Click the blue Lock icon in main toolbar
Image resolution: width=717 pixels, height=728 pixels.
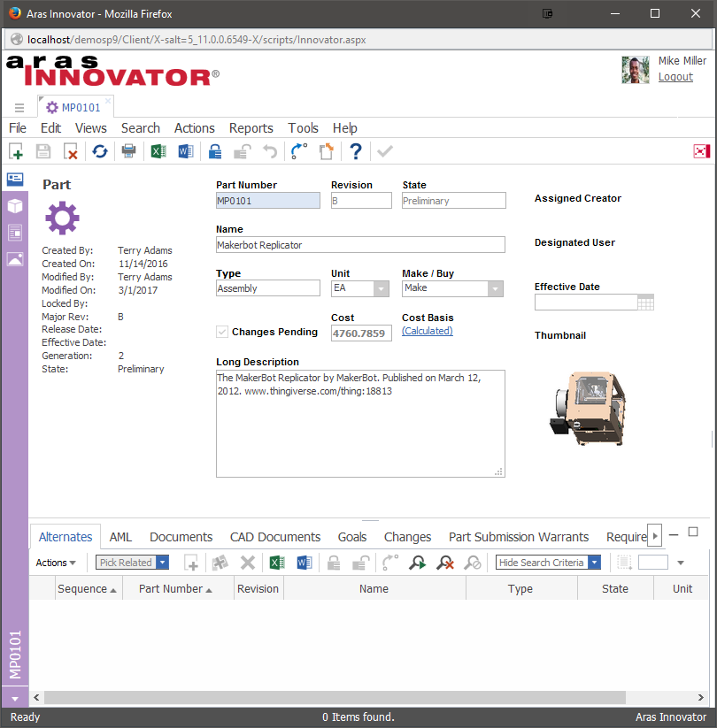pyautogui.click(x=215, y=151)
